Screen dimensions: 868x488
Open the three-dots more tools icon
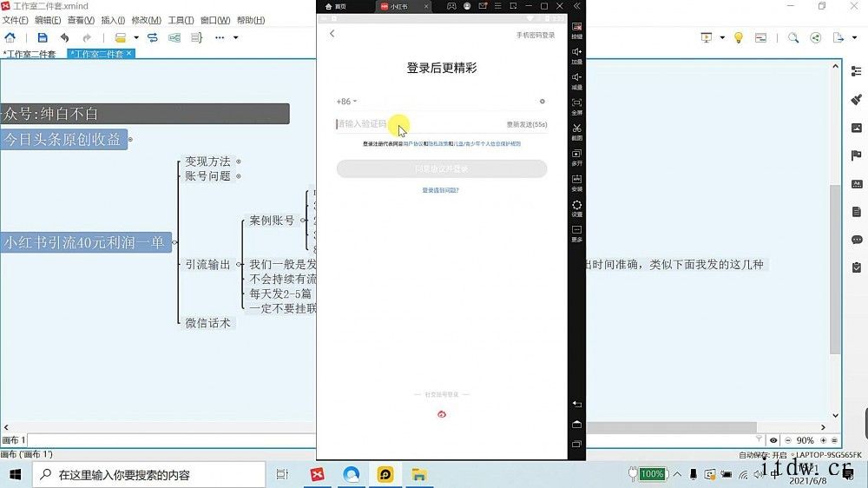tap(220, 37)
